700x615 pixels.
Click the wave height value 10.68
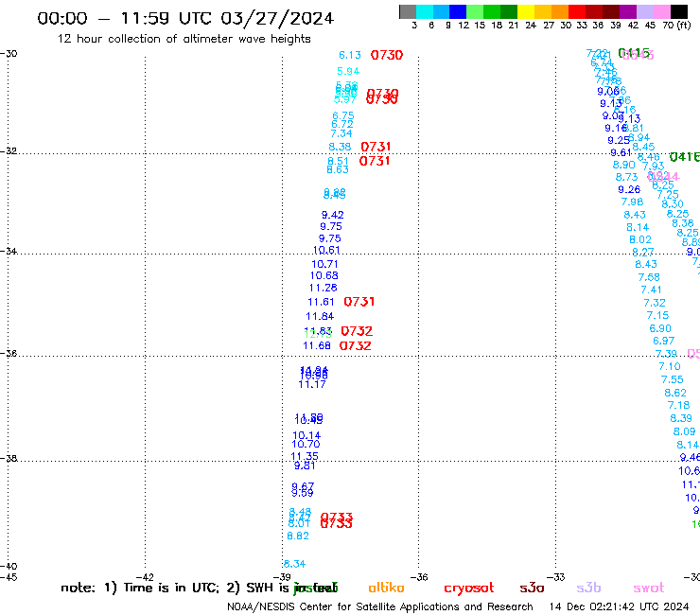324,276
